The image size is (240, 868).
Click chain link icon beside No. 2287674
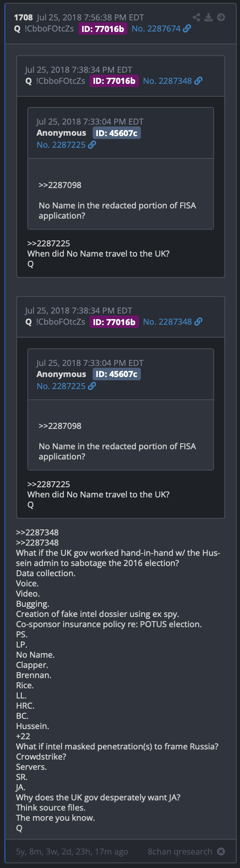pyautogui.click(x=187, y=28)
